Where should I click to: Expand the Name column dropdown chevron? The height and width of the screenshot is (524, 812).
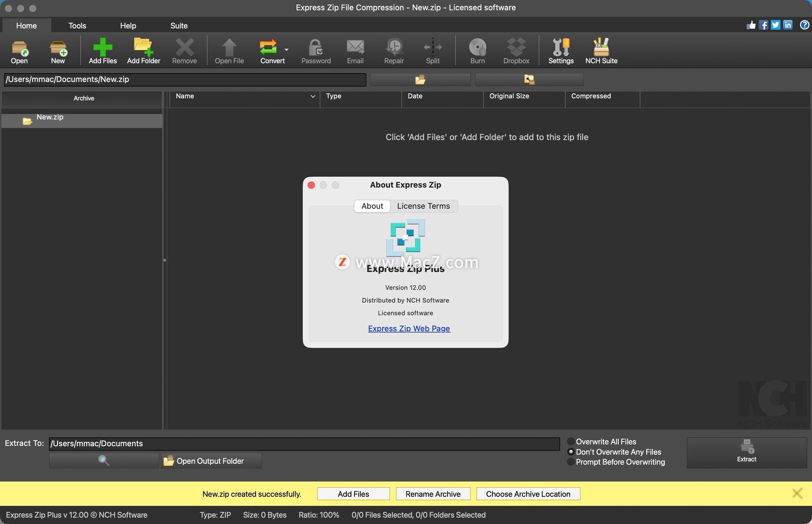point(313,96)
